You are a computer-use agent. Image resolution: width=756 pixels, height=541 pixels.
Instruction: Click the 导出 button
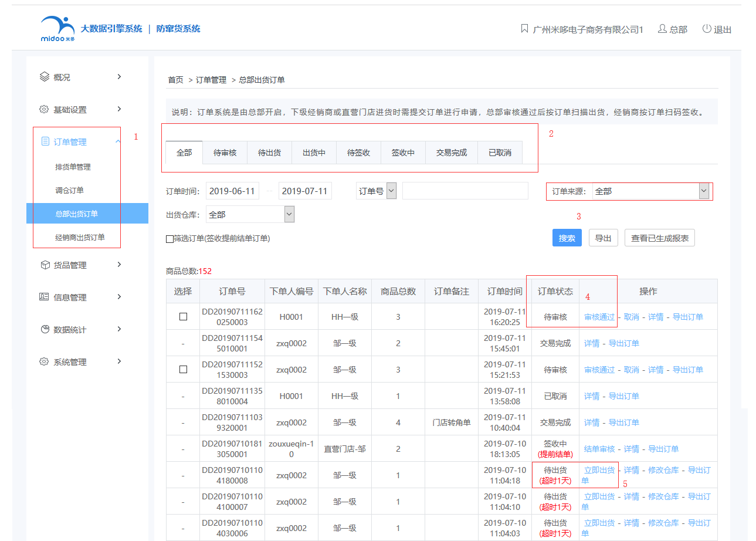[603, 238]
